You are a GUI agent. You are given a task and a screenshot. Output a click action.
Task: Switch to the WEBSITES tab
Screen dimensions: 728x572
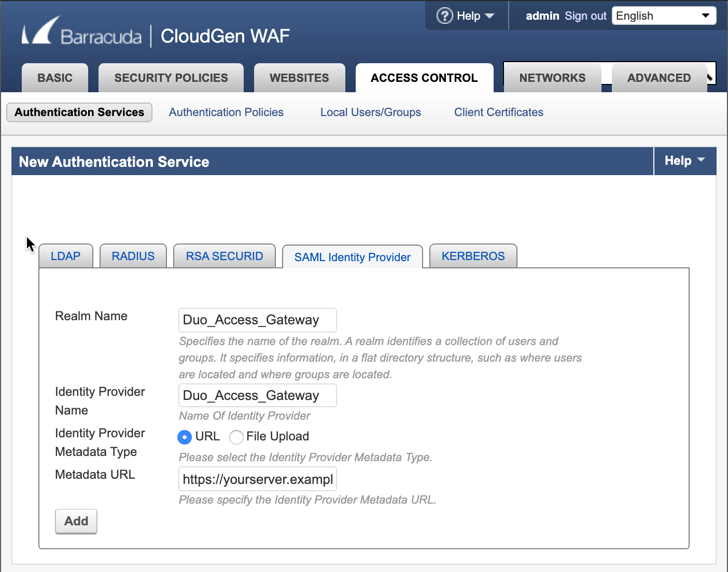pos(299,78)
